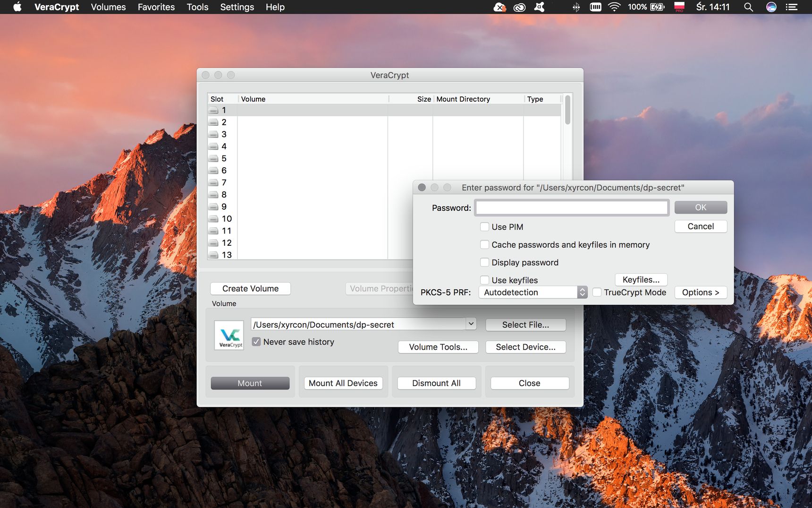This screenshot has width=812, height=508.
Task: Click the Bluetooth icon in menu bar
Action: pos(576,7)
